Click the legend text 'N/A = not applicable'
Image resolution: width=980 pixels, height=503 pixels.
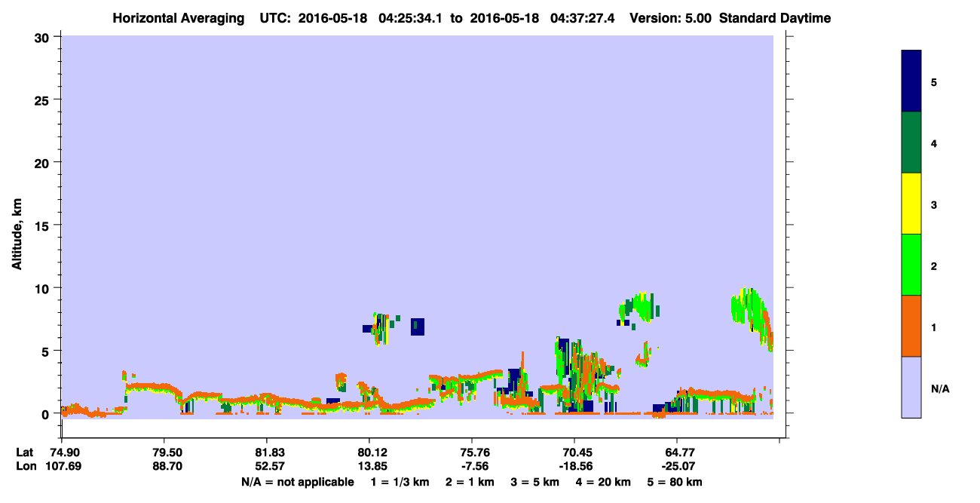297,482
